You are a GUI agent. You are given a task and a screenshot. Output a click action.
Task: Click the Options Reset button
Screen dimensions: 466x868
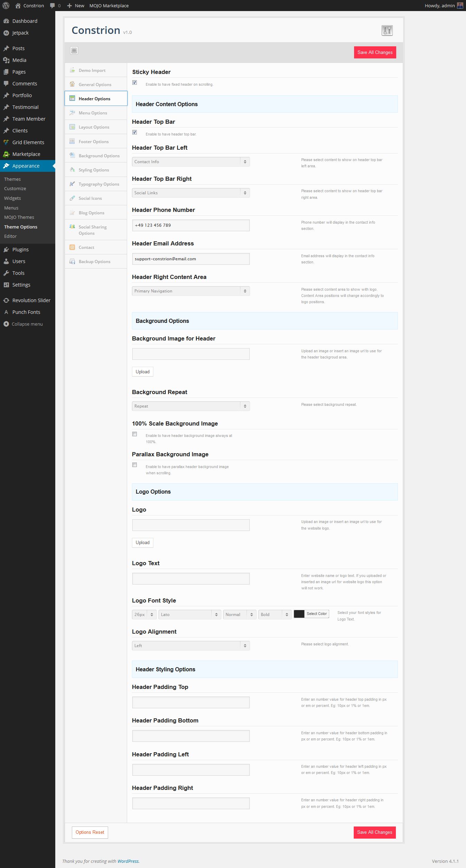click(90, 832)
